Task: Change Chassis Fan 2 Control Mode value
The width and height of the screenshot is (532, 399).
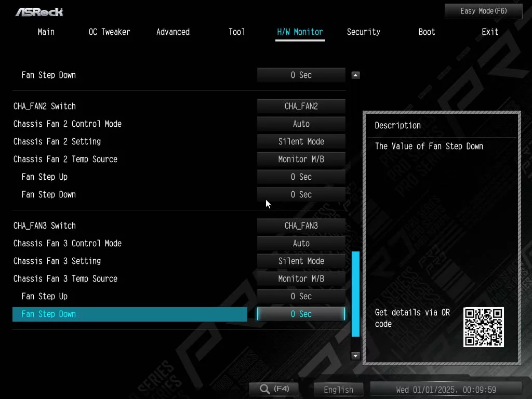Action: pyautogui.click(x=301, y=124)
